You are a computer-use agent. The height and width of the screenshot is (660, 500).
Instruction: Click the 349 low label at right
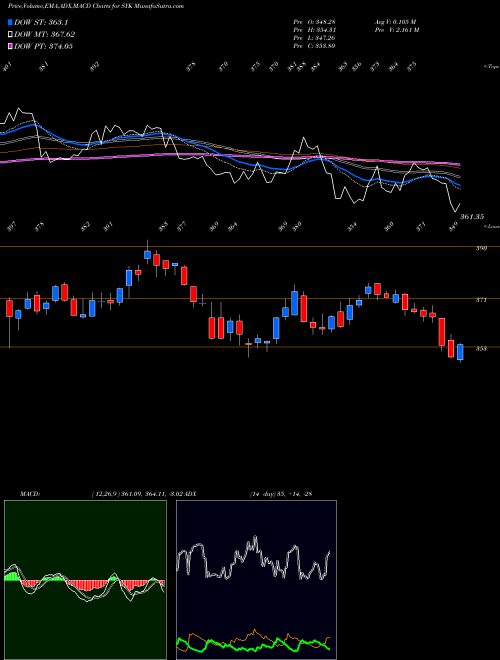[454, 227]
